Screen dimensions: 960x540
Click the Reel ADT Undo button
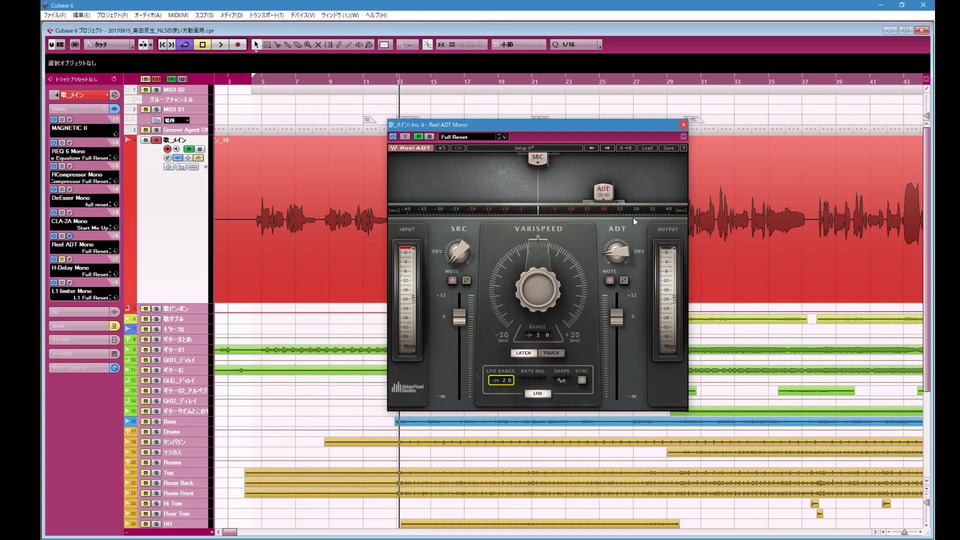pos(441,148)
